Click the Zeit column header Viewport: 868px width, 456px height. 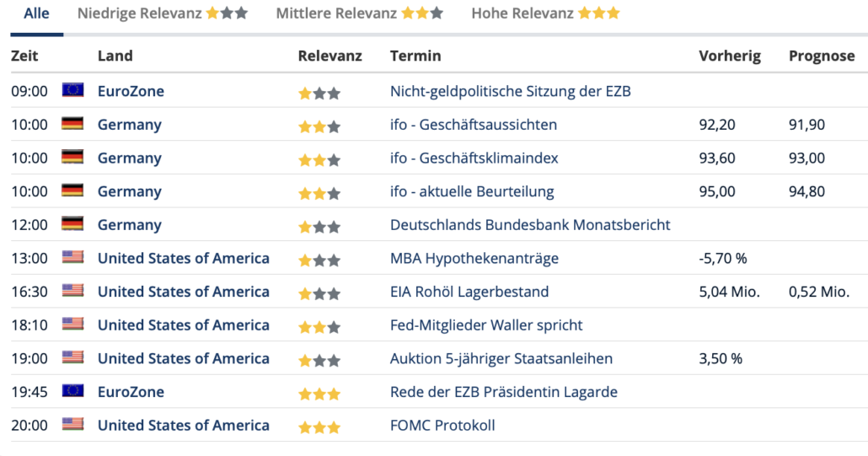24,56
